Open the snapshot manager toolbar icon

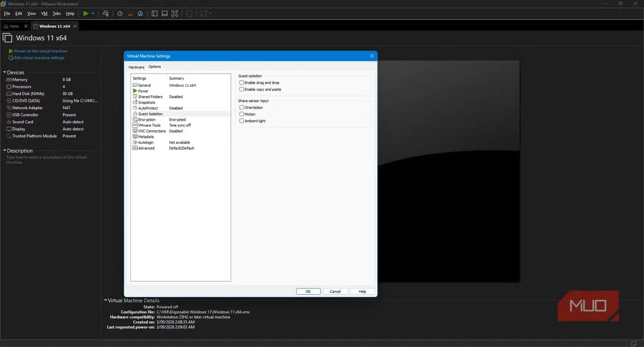coord(140,13)
